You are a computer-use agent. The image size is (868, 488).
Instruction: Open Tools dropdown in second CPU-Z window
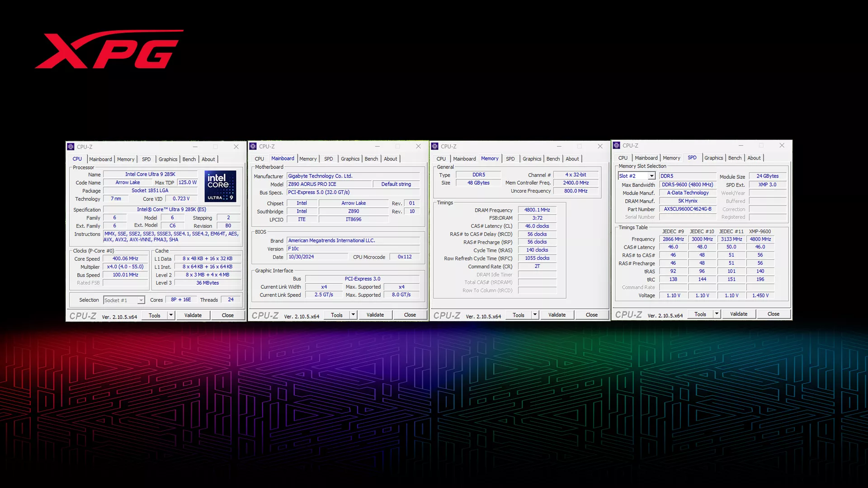point(353,314)
